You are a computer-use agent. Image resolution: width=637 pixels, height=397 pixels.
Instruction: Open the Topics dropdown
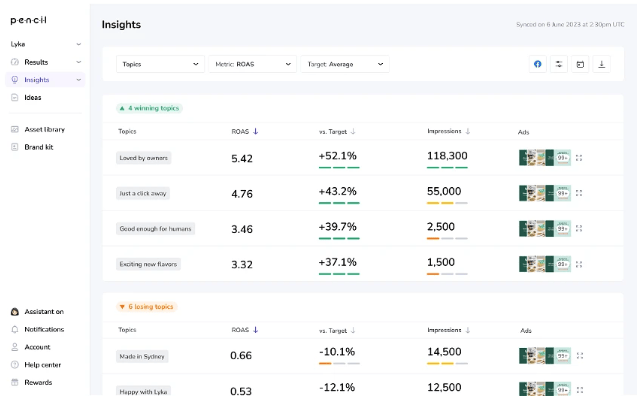[160, 64]
